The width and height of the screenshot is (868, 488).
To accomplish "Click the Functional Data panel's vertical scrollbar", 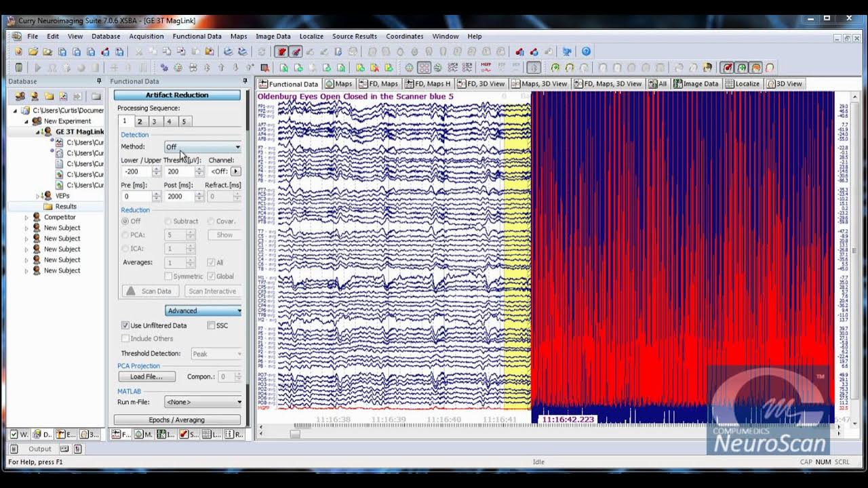I will point(247,258).
